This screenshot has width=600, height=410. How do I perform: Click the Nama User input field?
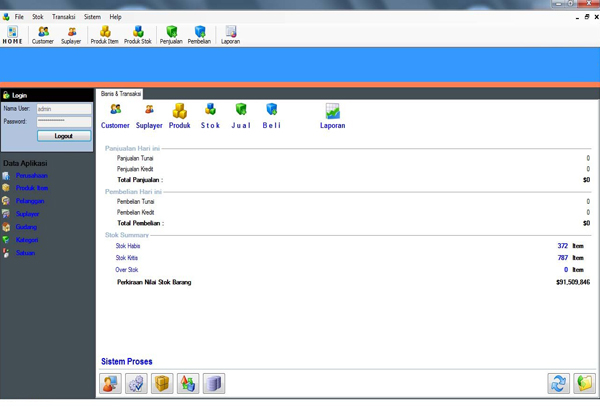click(x=64, y=109)
